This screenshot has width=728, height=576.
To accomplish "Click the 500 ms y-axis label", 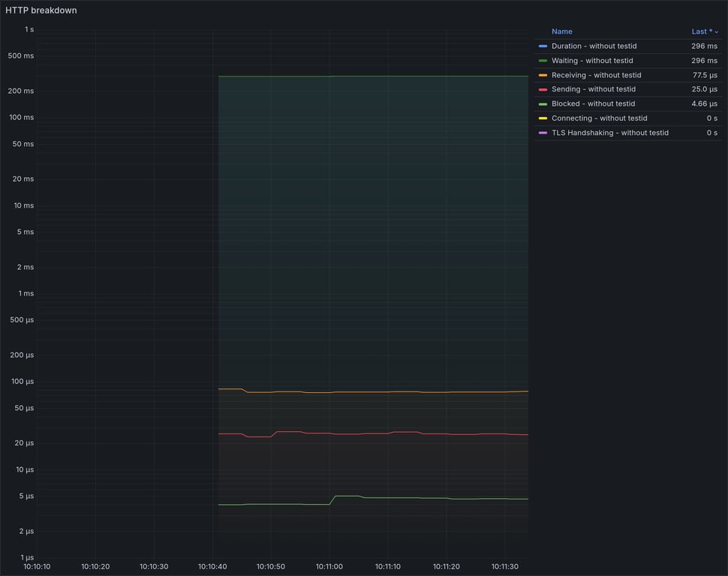I will coord(21,55).
